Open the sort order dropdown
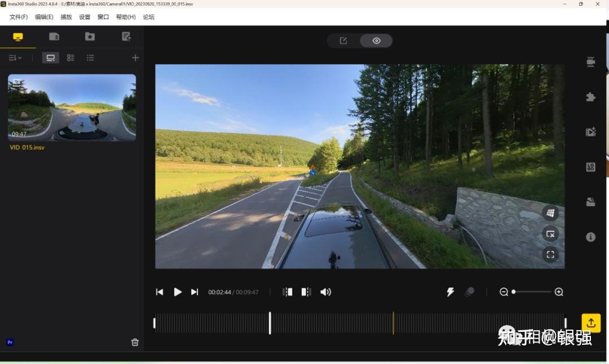The width and height of the screenshot is (609, 364). pyautogui.click(x=15, y=57)
